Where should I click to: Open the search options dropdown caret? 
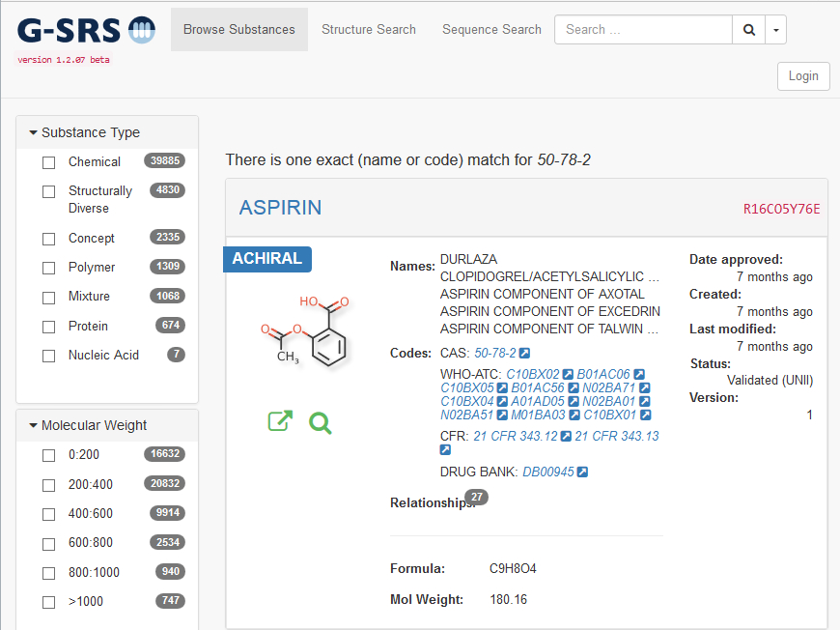pyautogui.click(x=775, y=30)
